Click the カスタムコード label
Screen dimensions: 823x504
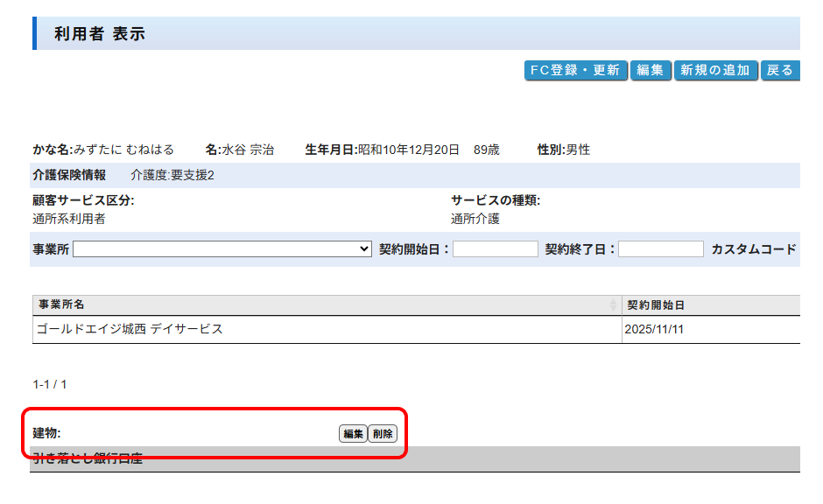753,249
